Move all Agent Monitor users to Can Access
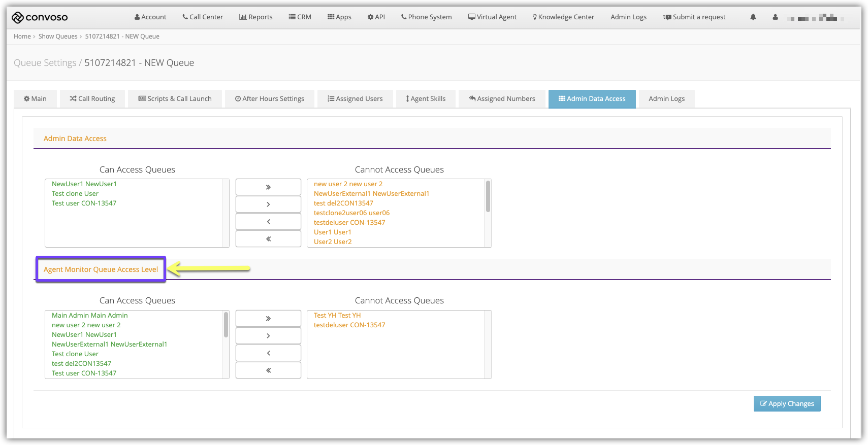The width and height of the screenshot is (868, 445). [268, 370]
